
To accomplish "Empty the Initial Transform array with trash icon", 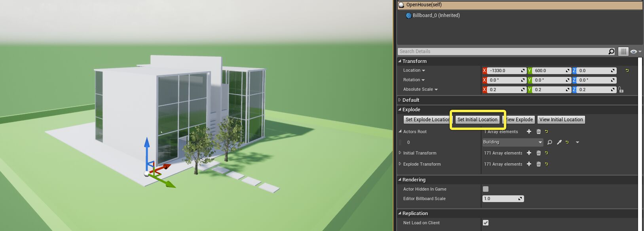I will tap(538, 153).
